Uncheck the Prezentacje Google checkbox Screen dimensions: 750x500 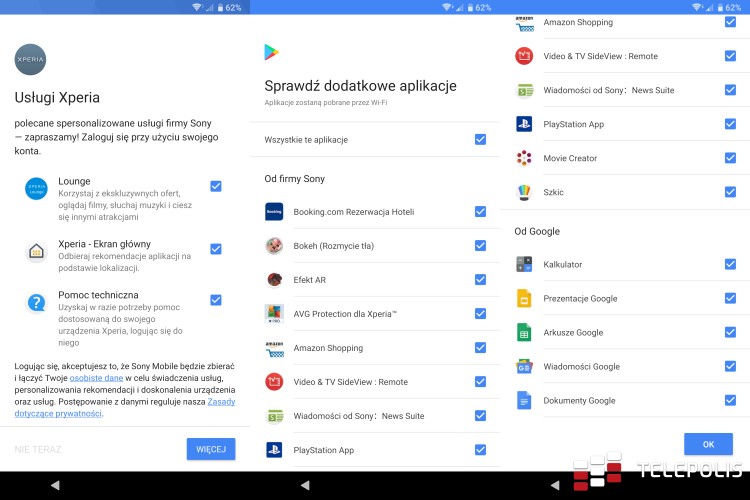[730, 299]
